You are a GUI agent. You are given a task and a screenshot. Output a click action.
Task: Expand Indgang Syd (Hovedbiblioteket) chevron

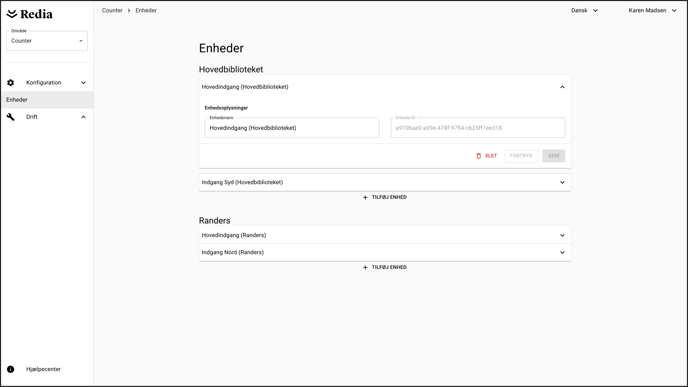(562, 183)
